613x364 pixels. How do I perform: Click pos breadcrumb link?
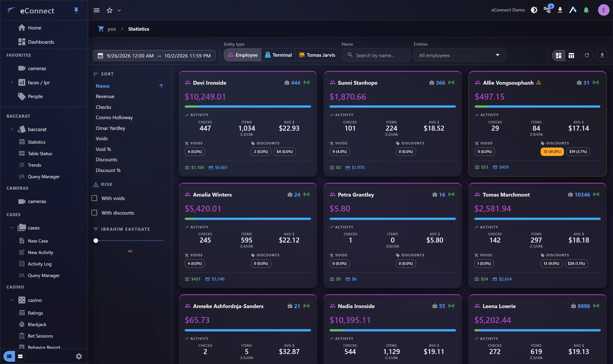(112, 29)
